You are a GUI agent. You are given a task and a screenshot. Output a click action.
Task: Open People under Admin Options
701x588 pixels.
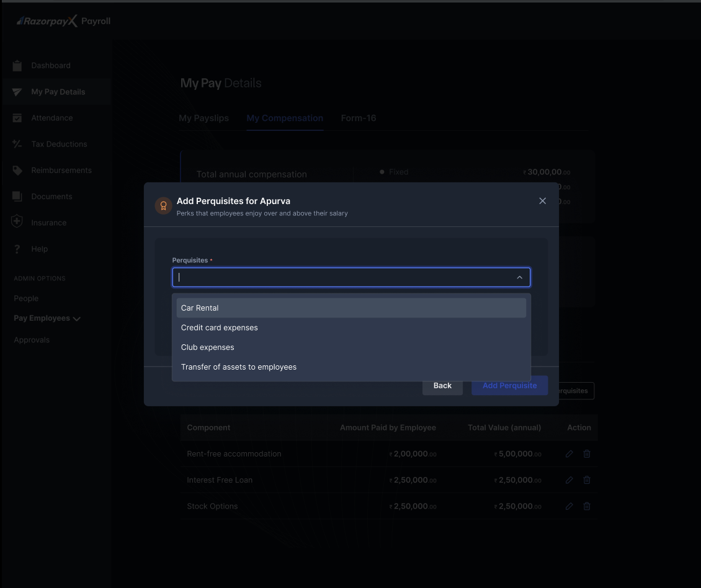[26, 298]
